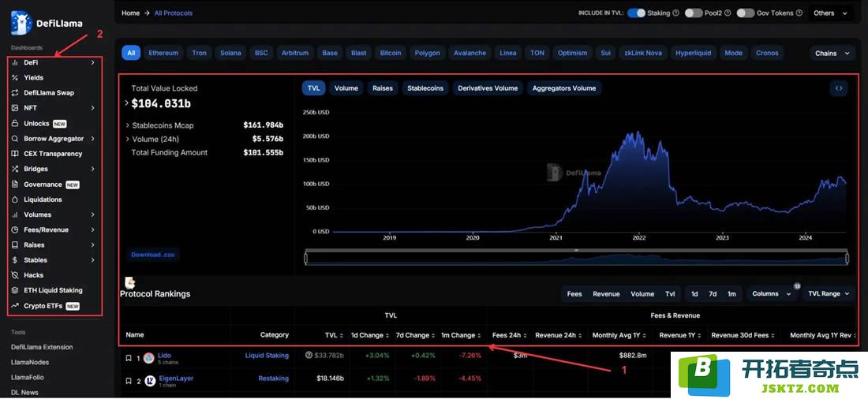868x399 pixels.
Task: Click the DefiLlama logo icon
Action: (21, 23)
